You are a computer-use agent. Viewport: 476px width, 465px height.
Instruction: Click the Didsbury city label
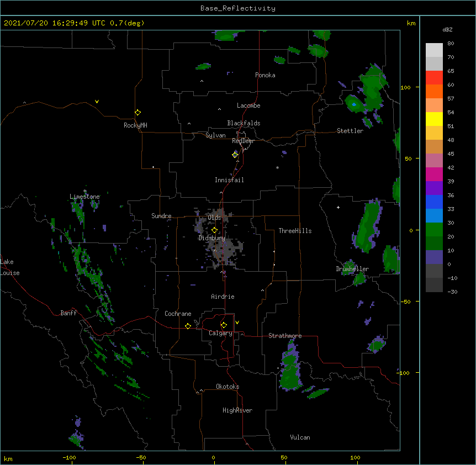211,238
